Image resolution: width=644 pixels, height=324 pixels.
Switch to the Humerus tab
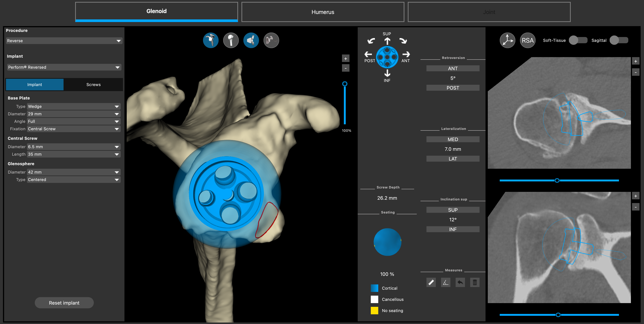point(323,12)
